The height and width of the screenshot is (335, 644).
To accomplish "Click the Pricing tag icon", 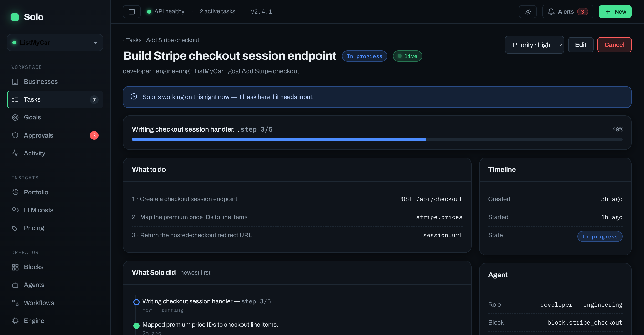I will click(x=15, y=228).
